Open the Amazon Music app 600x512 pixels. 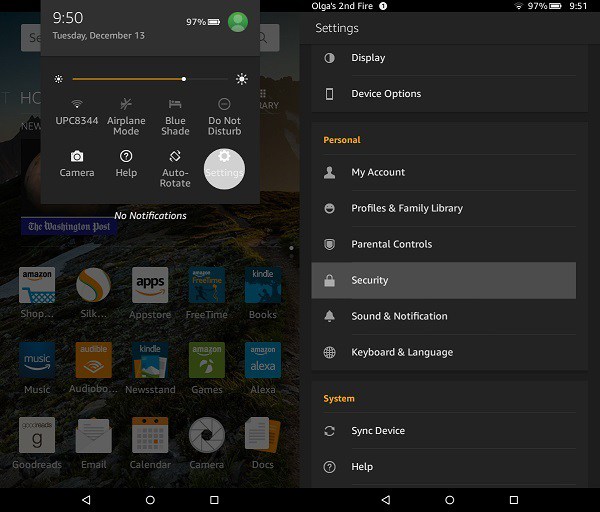pyautogui.click(x=37, y=368)
